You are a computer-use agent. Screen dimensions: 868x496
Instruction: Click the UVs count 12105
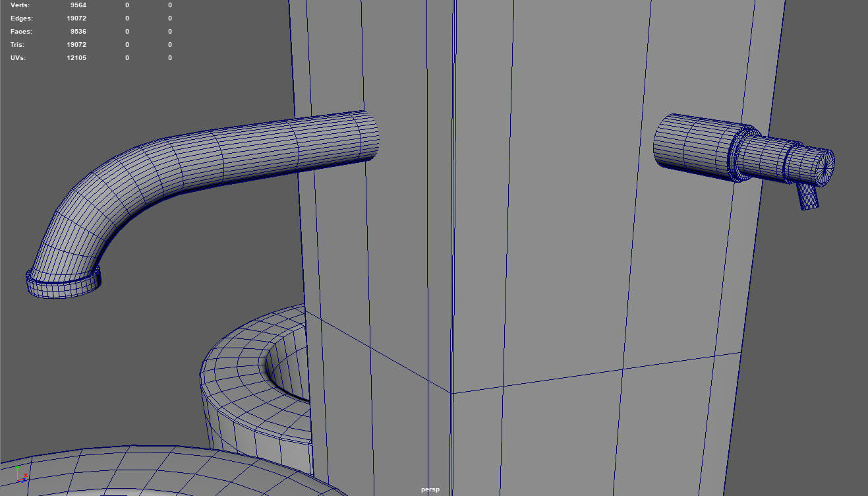coord(76,58)
